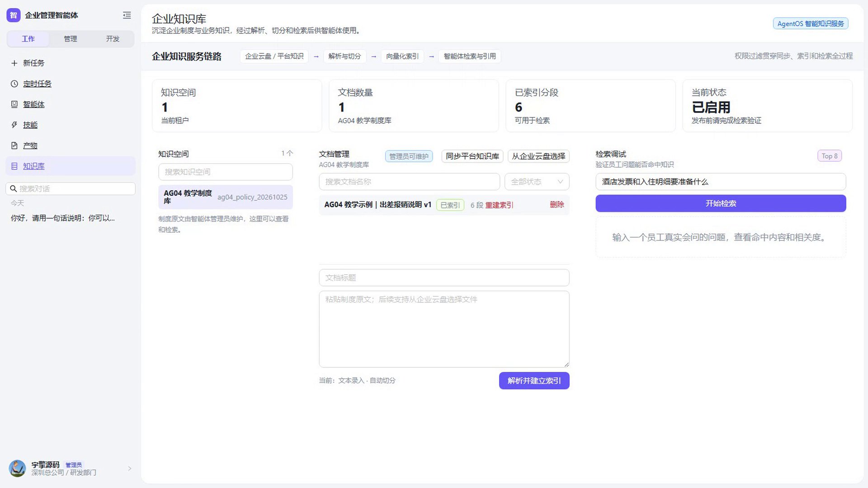Click the 粘贴制度原文 textarea
This screenshot has width=868, height=488.
pos(444,329)
